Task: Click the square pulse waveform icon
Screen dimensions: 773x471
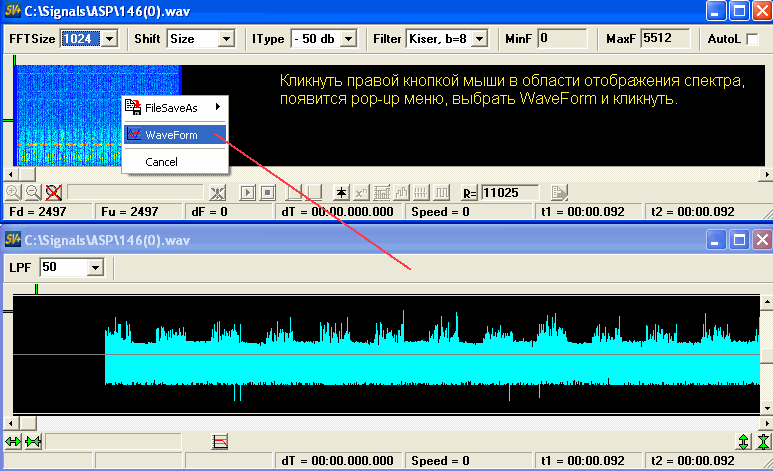Action: click(x=442, y=192)
